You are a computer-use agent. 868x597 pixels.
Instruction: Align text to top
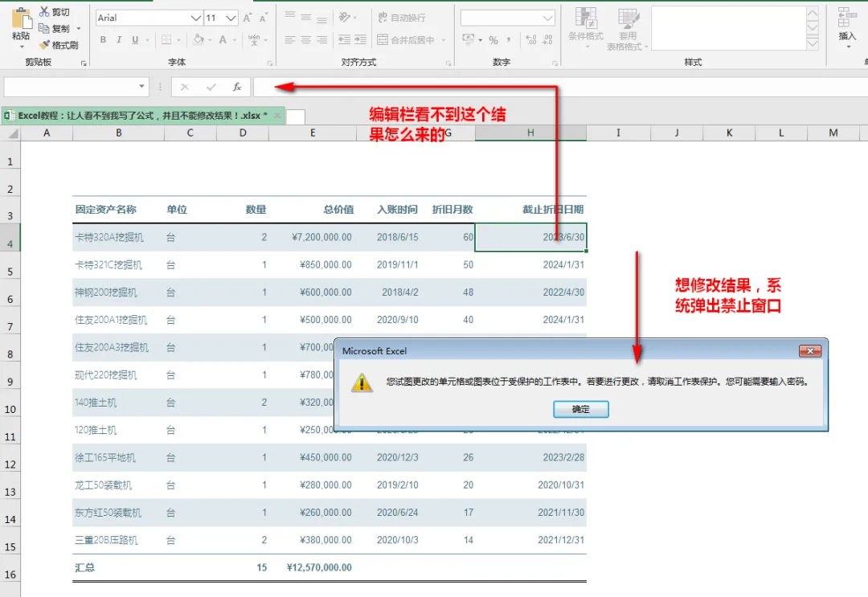290,17
